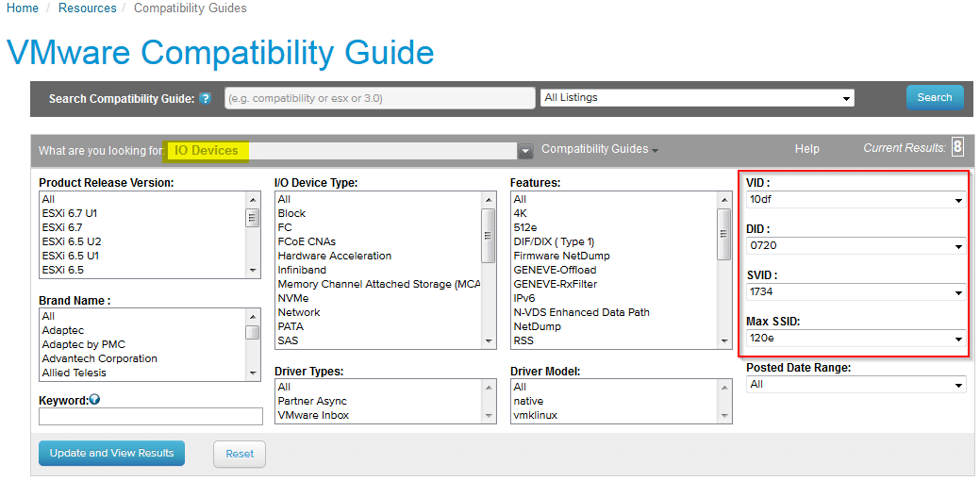This screenshot has height=481, width=980.
Task: Click the Keyword input field
Action: (151, 417)
